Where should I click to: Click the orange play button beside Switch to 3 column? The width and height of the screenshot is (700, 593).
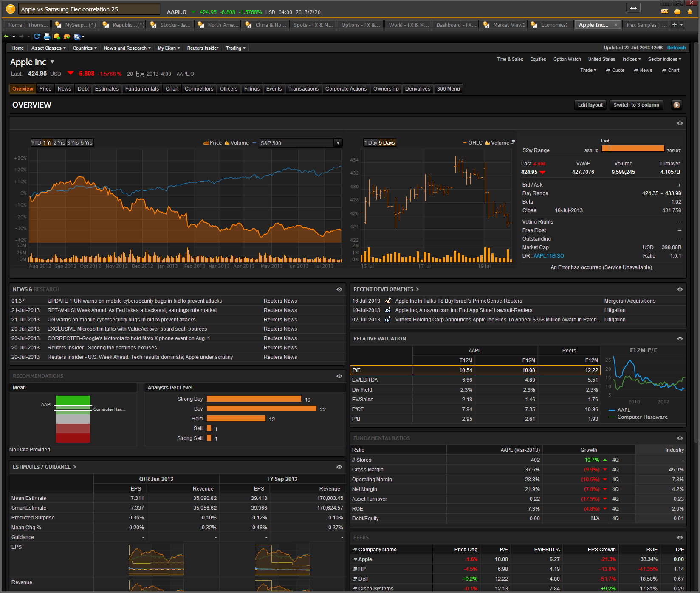click(677, 105)
